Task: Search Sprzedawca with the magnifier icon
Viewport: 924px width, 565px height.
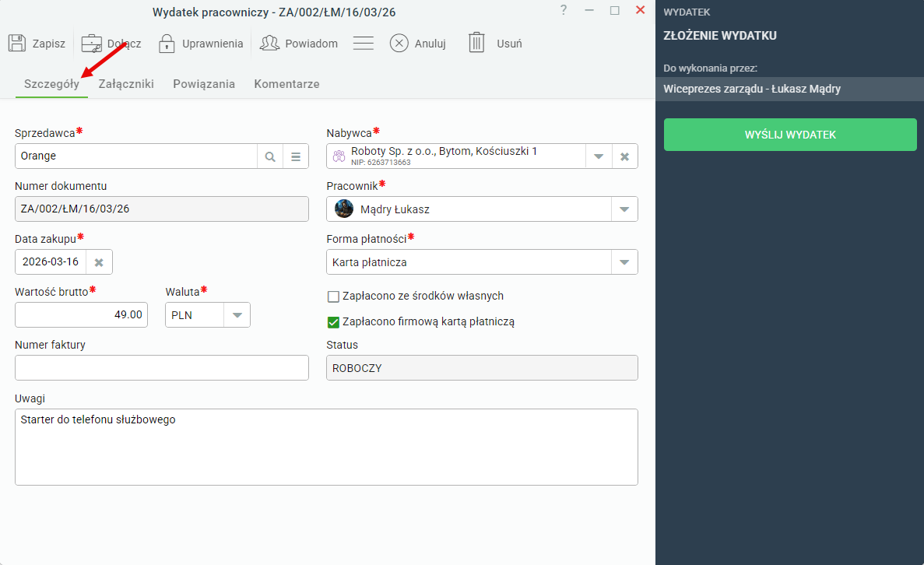Action: pyautogui.click(x=270, y=156)
